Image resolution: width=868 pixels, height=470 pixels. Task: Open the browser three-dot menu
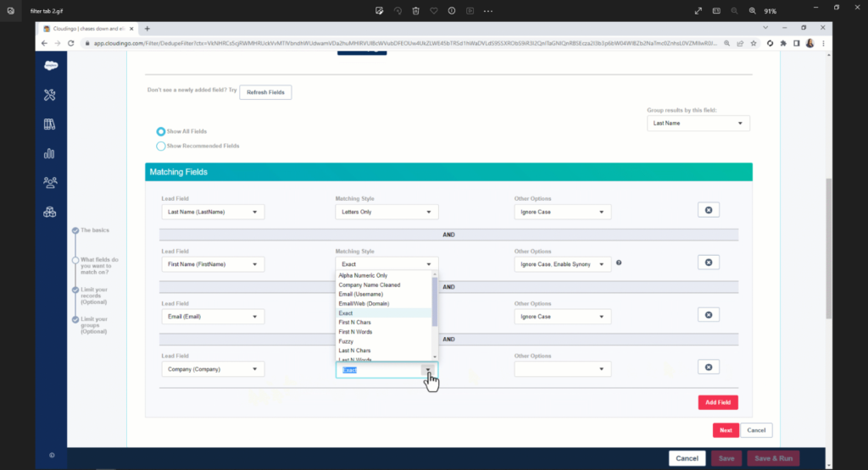(x=823, y=43)
